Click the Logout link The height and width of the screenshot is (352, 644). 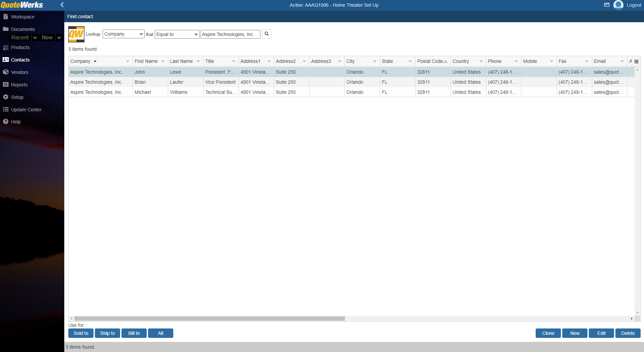coord(634,5)
